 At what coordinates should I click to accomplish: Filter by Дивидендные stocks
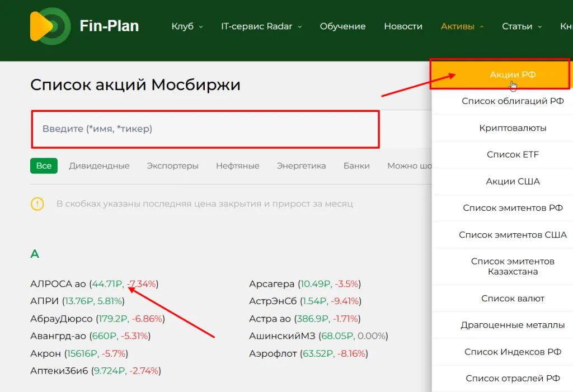(99, 166)
